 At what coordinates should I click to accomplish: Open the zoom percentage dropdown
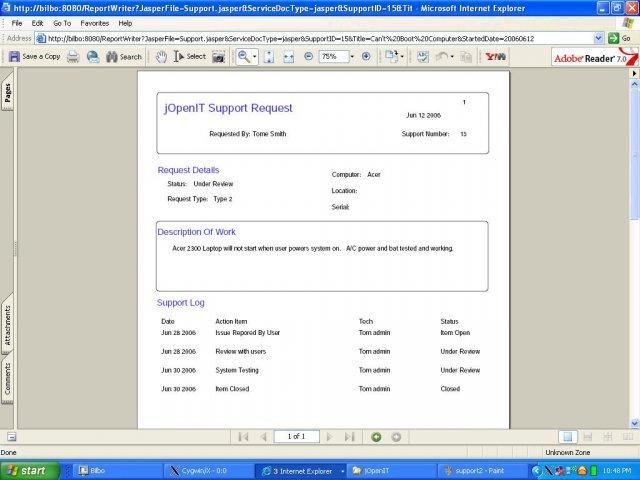[x=352, y=56]
